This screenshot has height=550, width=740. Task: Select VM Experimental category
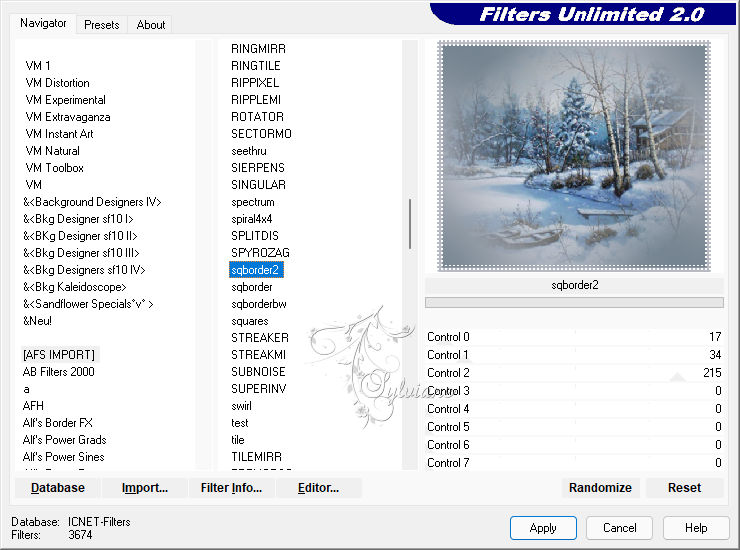click(x=65, y=100)
